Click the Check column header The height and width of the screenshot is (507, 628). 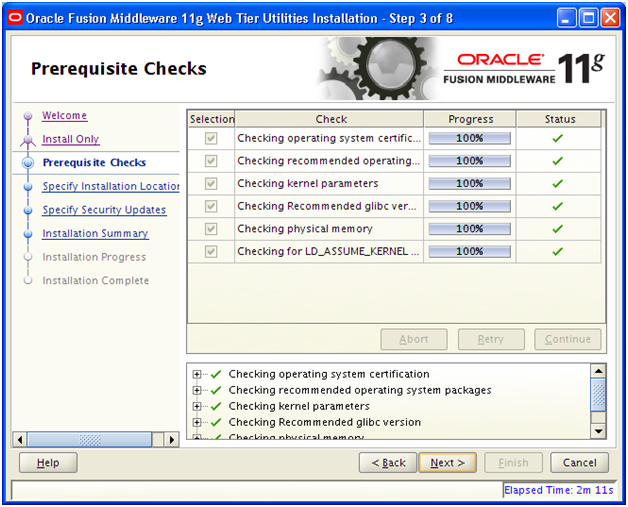point(329,119)
